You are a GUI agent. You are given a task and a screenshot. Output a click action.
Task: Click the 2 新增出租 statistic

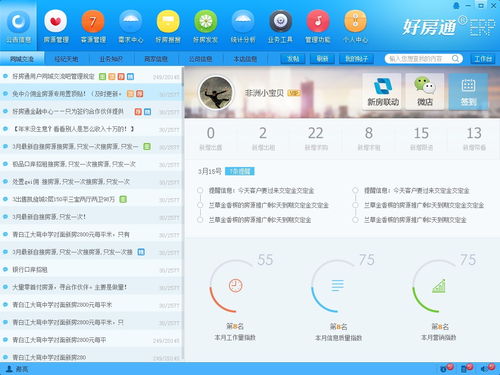pos(263,139)
